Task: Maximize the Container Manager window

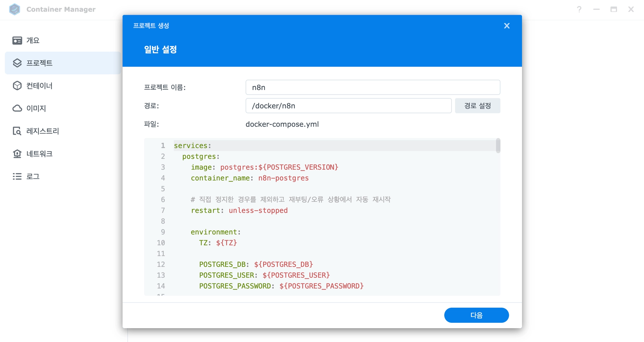Action: tap(614, 9)
